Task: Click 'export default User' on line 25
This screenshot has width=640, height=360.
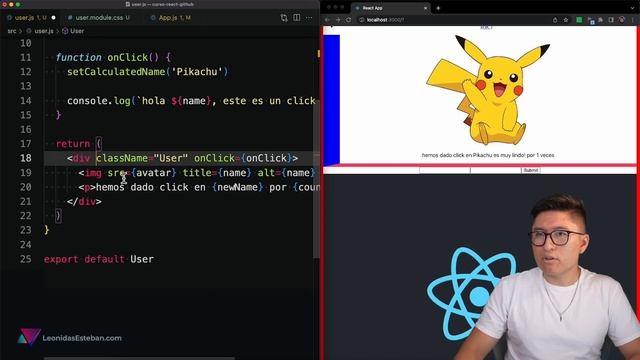Action: (x=99, y=259)
